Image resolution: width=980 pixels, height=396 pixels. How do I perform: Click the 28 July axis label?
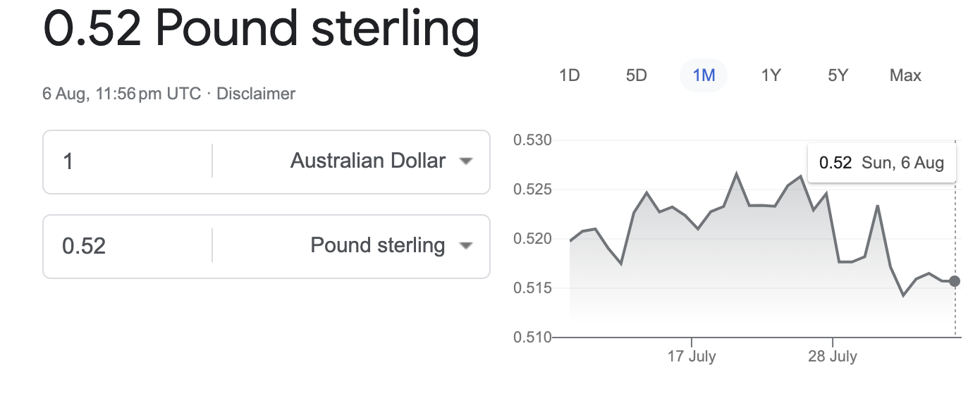[833, 357]
